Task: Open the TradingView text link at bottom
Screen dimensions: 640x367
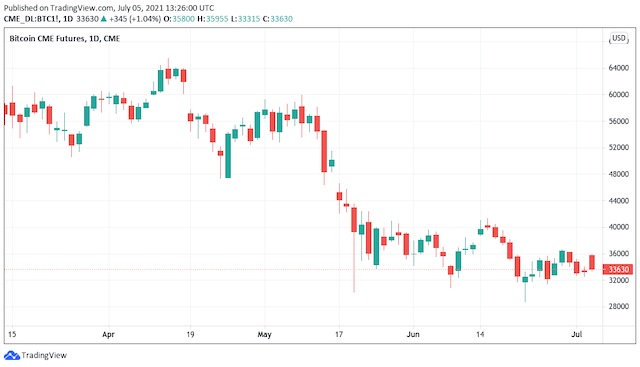Action: point(44,356)
